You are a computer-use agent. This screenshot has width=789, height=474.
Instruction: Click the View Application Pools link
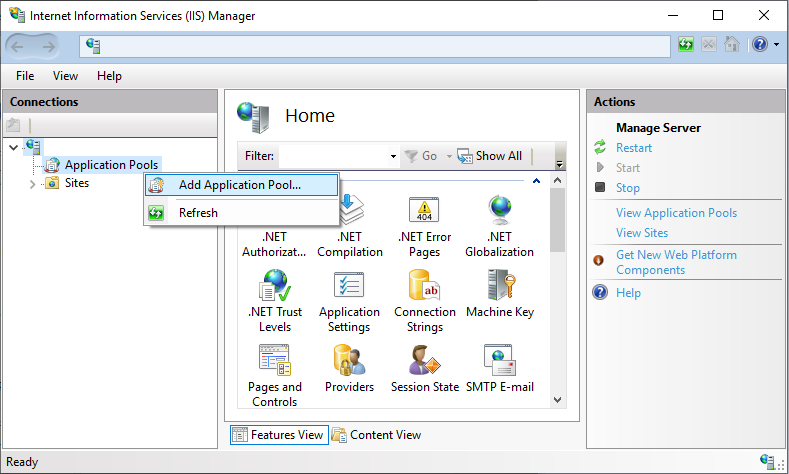click(x=676, y=213)
